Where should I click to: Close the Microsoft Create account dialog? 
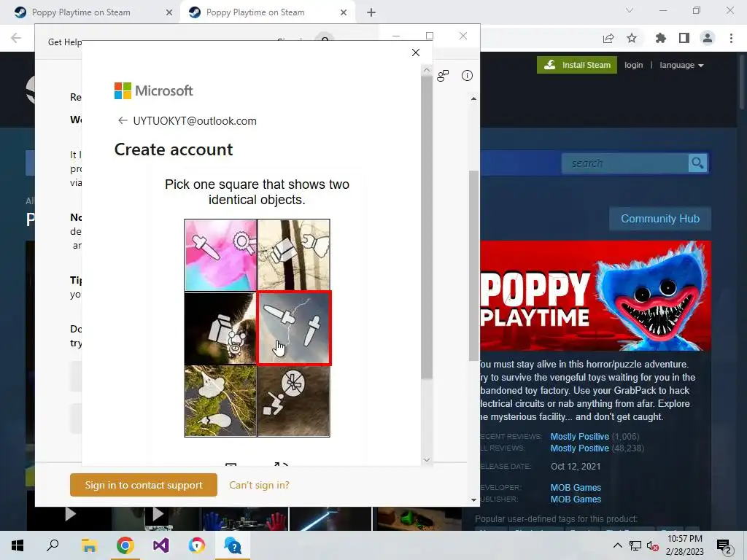[415, 52]
